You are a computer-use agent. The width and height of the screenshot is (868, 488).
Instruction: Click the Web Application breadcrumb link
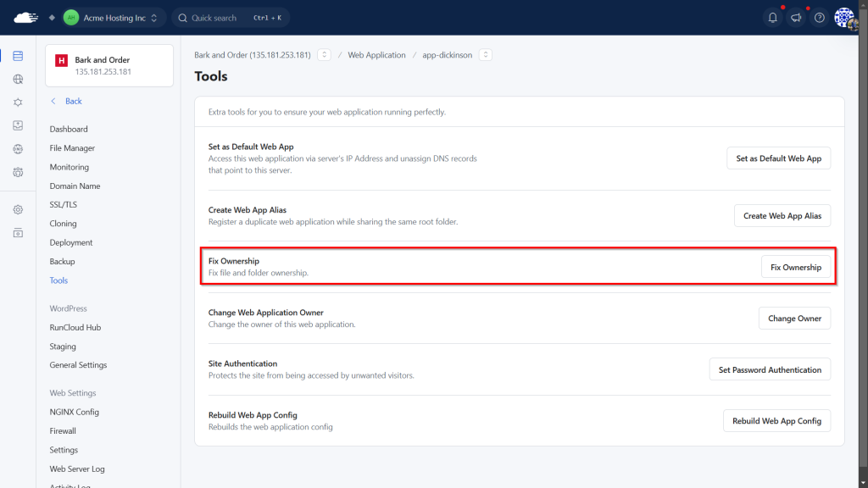click(x=376, y=55)
